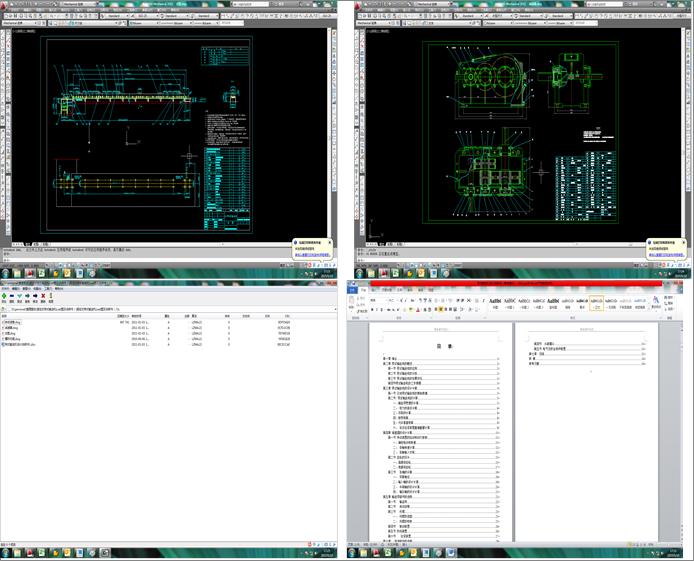
Task: Click the Info icon in 7-Zip toolbar
Action: point(51,296)
